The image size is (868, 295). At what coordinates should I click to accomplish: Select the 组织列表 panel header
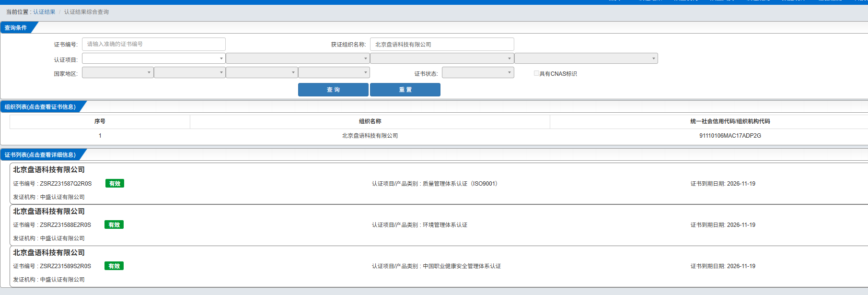[40, 106]
